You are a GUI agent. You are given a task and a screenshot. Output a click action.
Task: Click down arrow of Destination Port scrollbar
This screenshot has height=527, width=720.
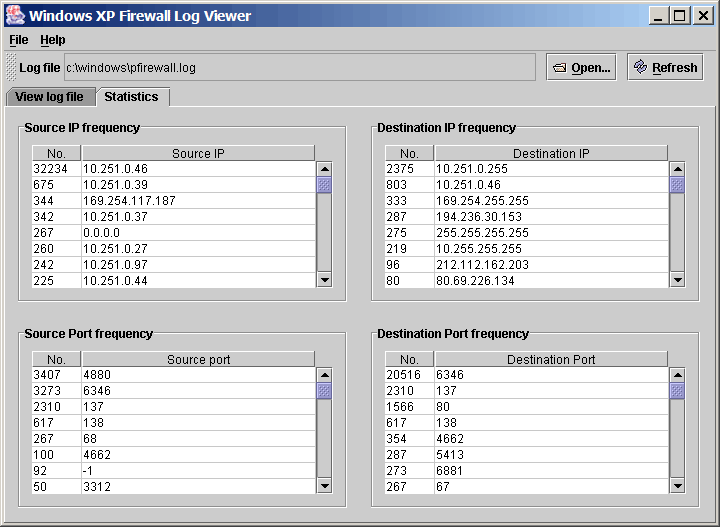(677, 486)
